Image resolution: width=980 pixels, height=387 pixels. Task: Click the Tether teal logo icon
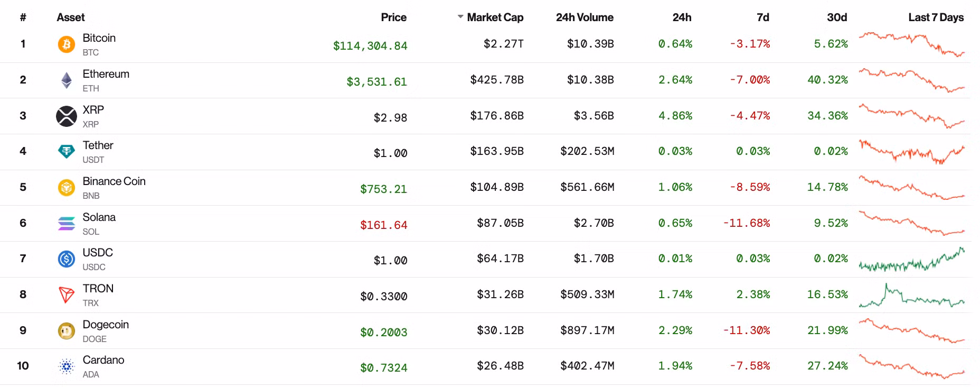pyautogui.click(x=67, y=152)
